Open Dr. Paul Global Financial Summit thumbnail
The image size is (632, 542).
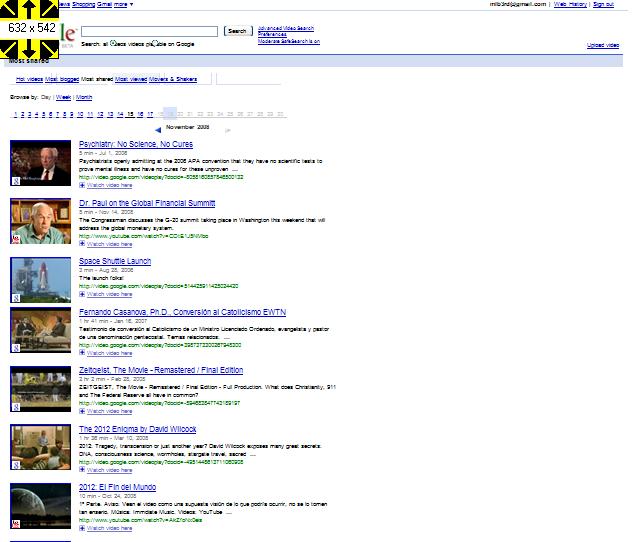tap(40, 221)
